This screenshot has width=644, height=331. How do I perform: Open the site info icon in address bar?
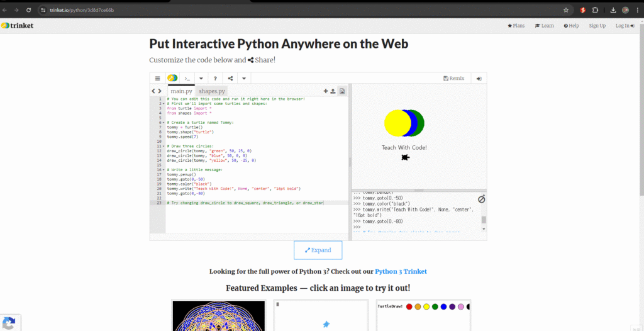click(x=43, y=10)
